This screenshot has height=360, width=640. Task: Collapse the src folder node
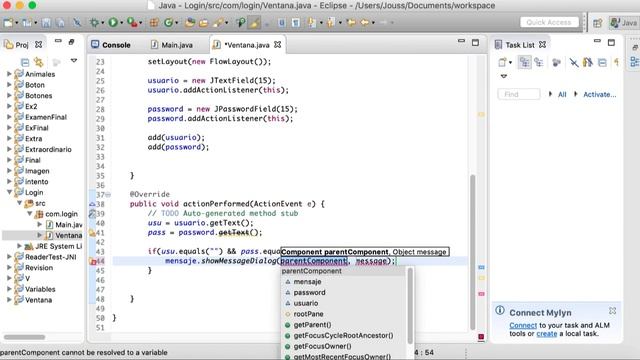pyautogui.click(x=19, y=203)
